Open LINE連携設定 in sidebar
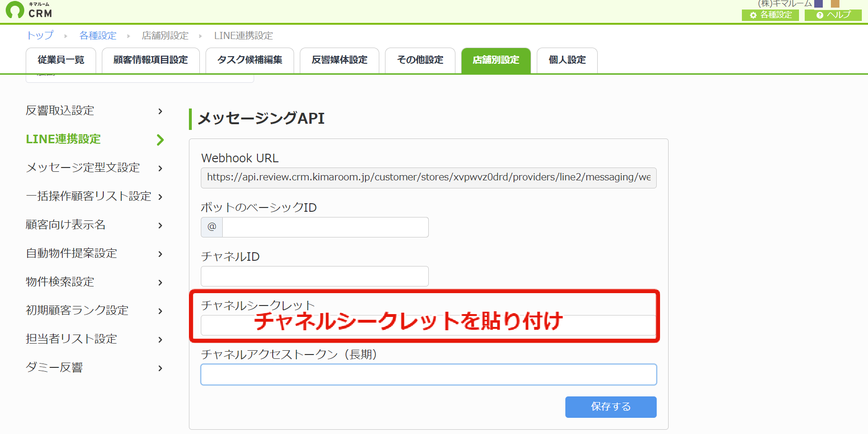Image resolution: width=868 pixels, height=434 pixels. pyautogui.click(x=63, y=139)
